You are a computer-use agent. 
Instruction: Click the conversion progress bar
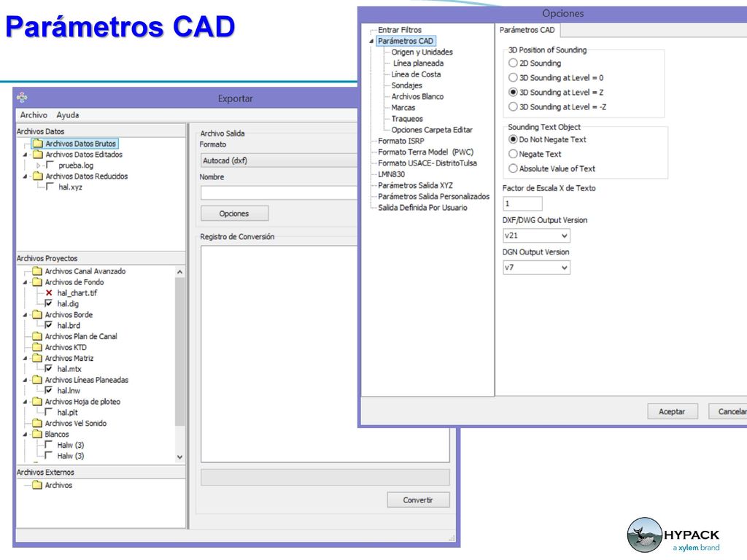point(325,477)
